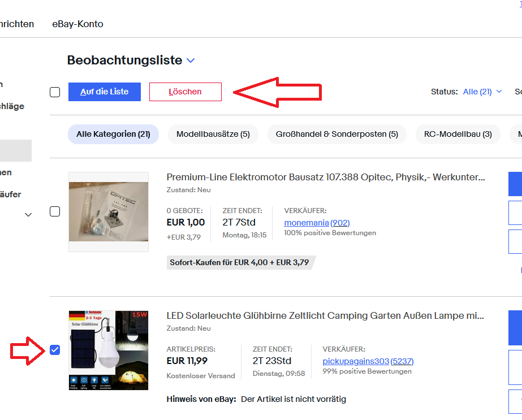522x420 pixels.
Task: Click the blue Auf die Liste button
Action: pos(105,92)
